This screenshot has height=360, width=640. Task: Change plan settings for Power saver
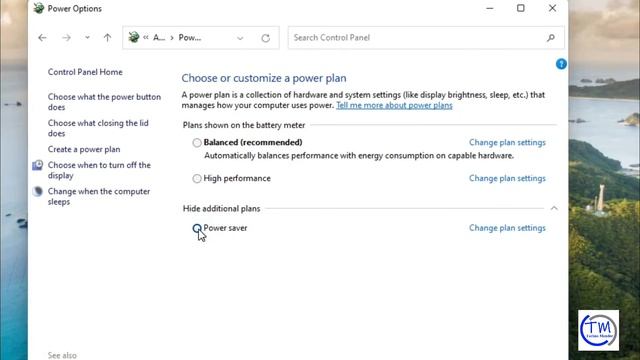pos(507,228)
